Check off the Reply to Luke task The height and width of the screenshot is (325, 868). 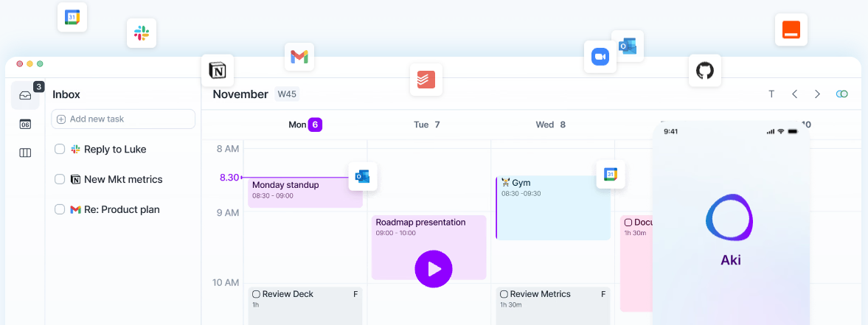click(60, 149)
